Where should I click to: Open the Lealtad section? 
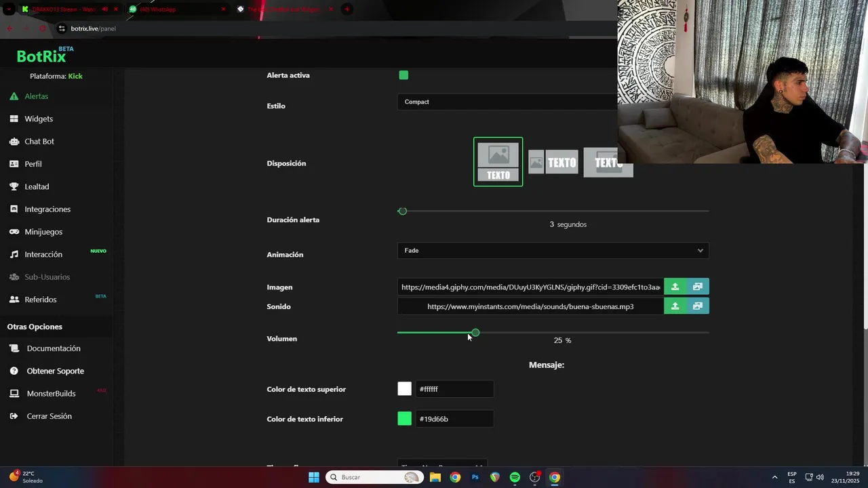pyautogui.click(x=37, y=186)
